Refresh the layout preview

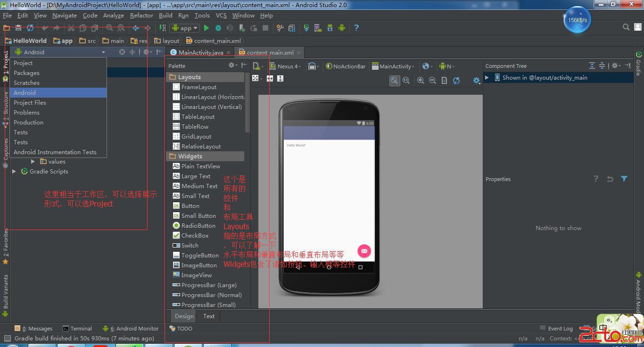456,81
